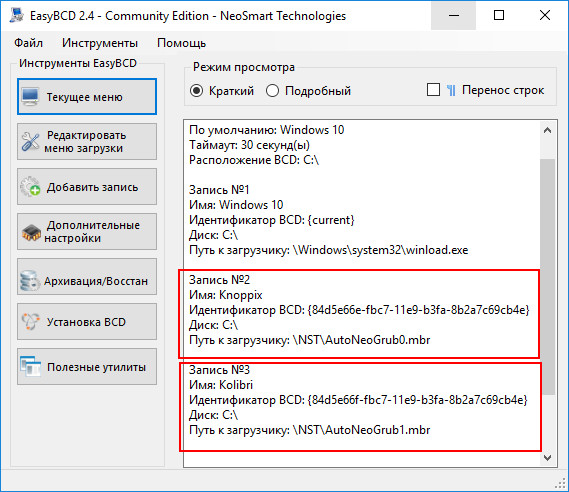Click the EasyBCD application icon in title bar
The image size is (569, 492).
[16, 15]
